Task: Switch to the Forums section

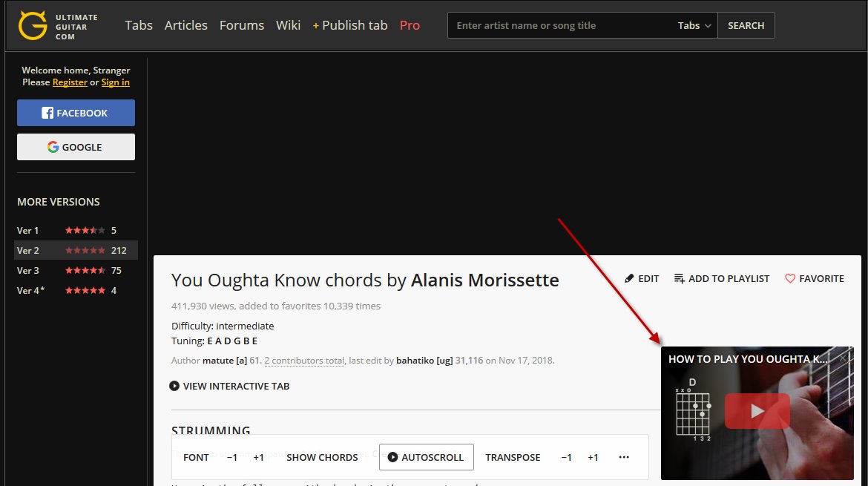Action: [x=242, y=24]
